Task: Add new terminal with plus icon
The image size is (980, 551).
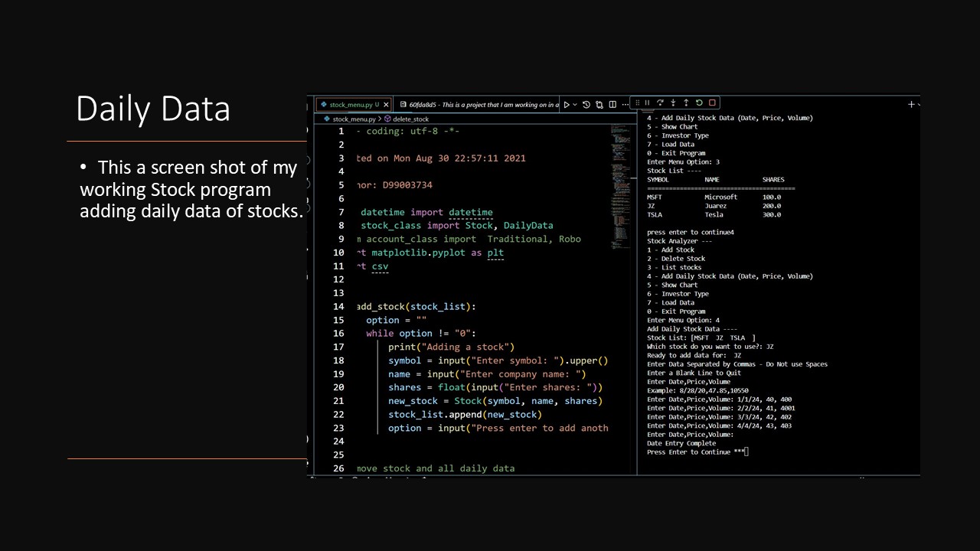Action: [911, 104]
